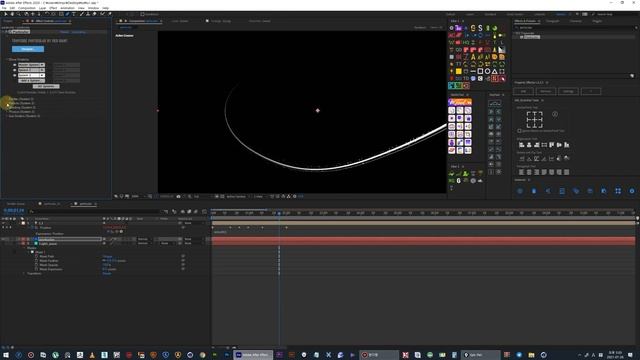Viewport: 640px width, 360px height.
Task: Open the System 3 dropdown
Action: point(31,76)
